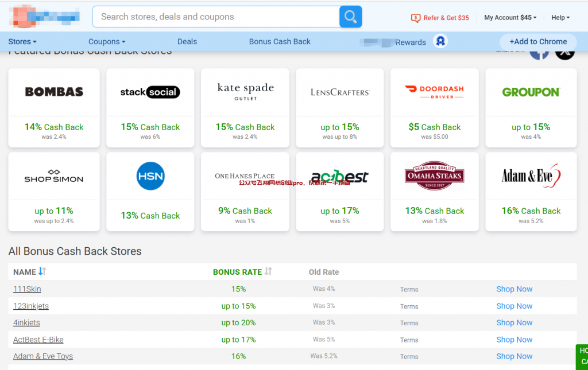The image size is (588, 370).
Task: Open the Bonus Cash Back menu item
Action: click(x=280, y=42)
